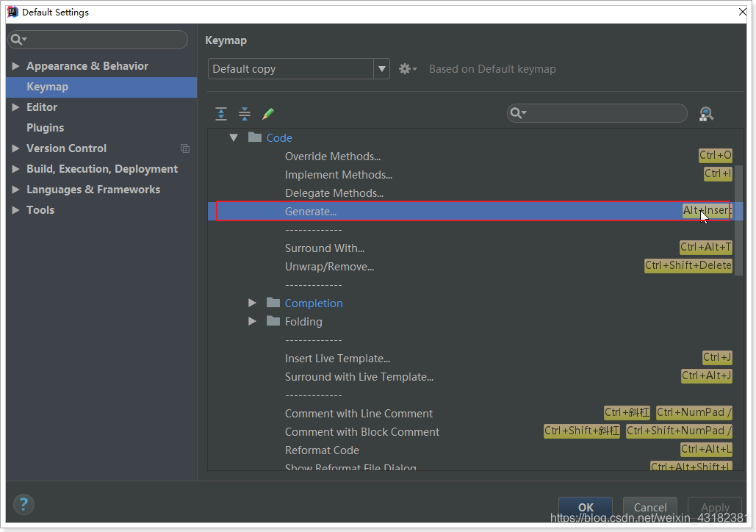The image size is (756, 532).
Task: Select Comment with Block Comment action
Action: click(362, 431)
